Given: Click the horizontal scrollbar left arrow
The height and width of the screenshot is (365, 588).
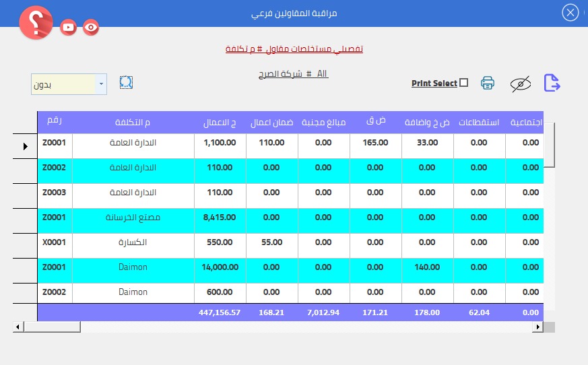Looking at the screenshot, I should coord(17,327).
